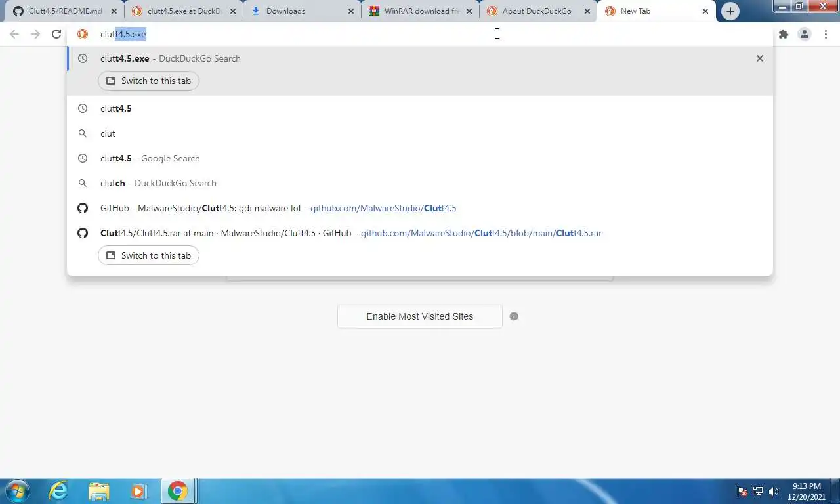Screen dimensions: 840x504
Task: Click Chrome icon in taskbar
Action: (x=178, y=491)
